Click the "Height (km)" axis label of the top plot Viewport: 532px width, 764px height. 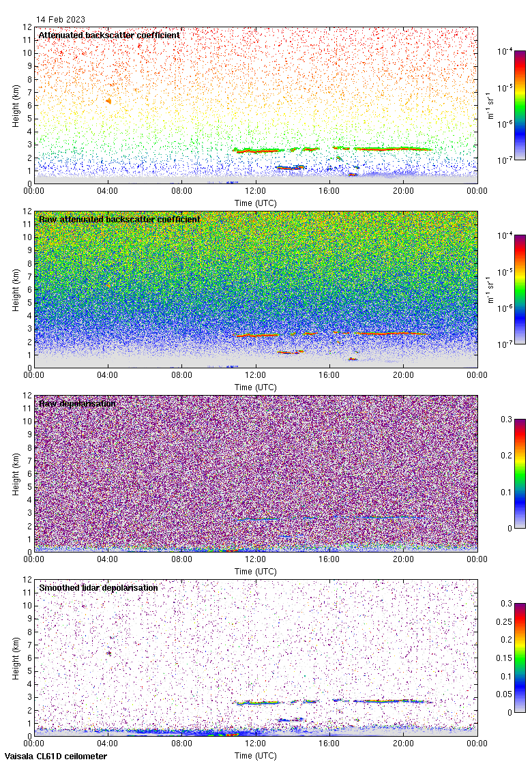(15, 105)
